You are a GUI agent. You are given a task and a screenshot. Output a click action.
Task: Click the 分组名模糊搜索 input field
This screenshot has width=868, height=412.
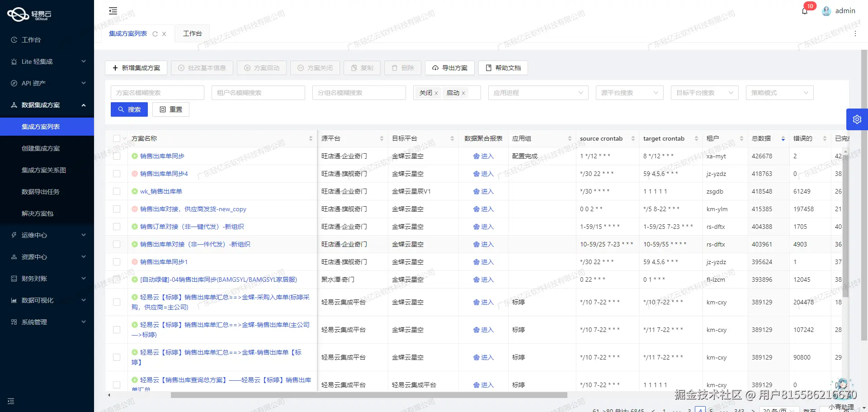click(359, 93)
